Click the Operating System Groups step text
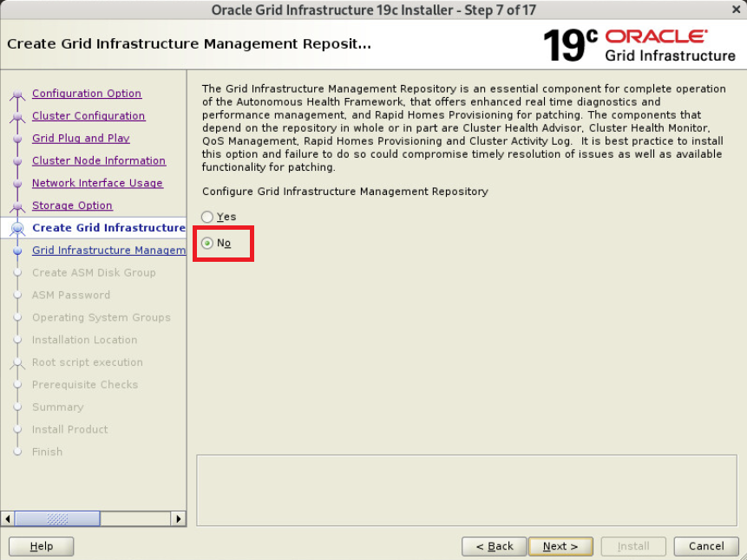747x560 pixels. click(102, 317)
